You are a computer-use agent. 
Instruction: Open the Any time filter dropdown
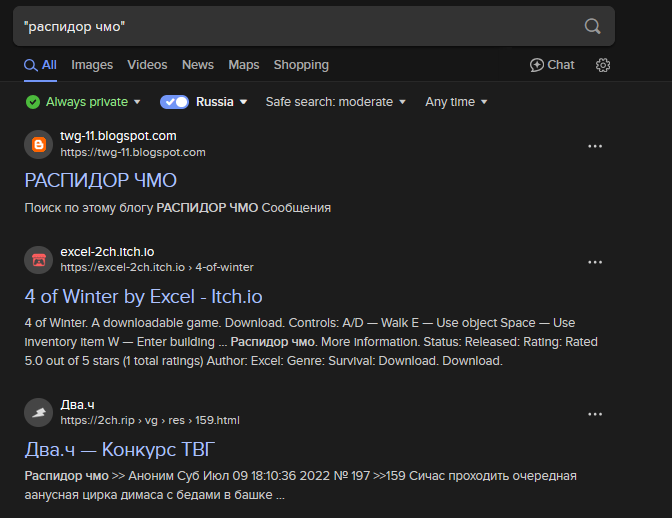coord(456,102)
